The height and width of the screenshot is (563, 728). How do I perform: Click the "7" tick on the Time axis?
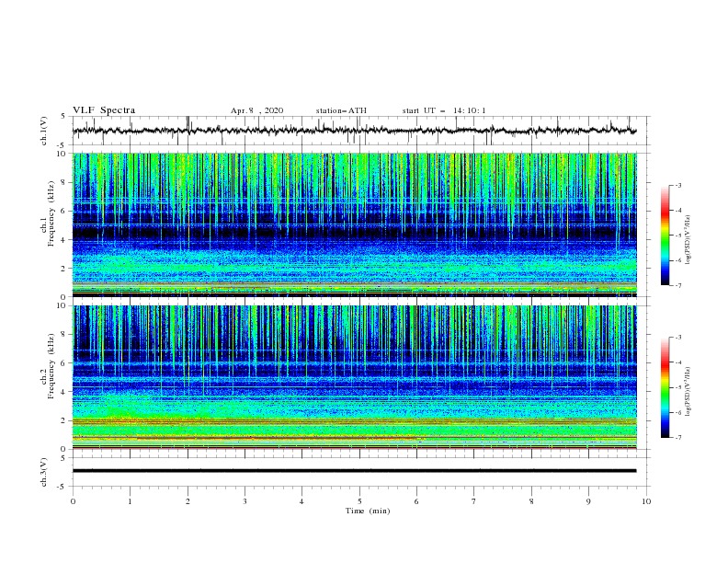tap(474, 501)
